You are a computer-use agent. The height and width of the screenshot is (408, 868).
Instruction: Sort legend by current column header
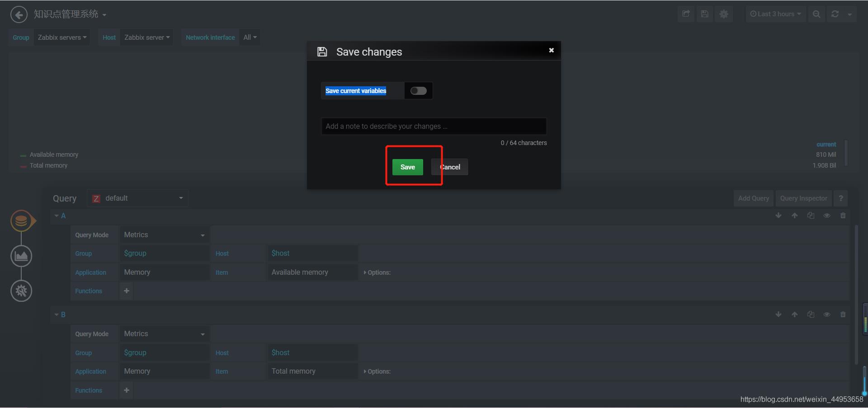(x=826, y=145)
